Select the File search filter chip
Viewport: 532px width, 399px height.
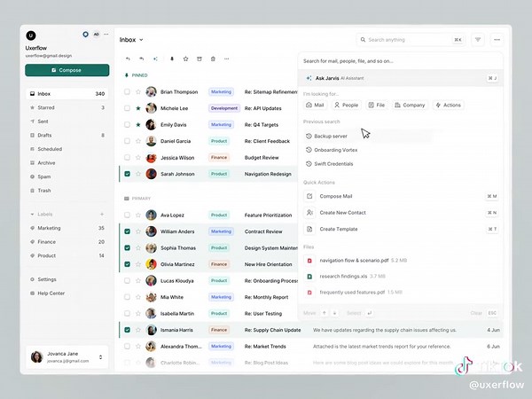click(x=377, y=106)
